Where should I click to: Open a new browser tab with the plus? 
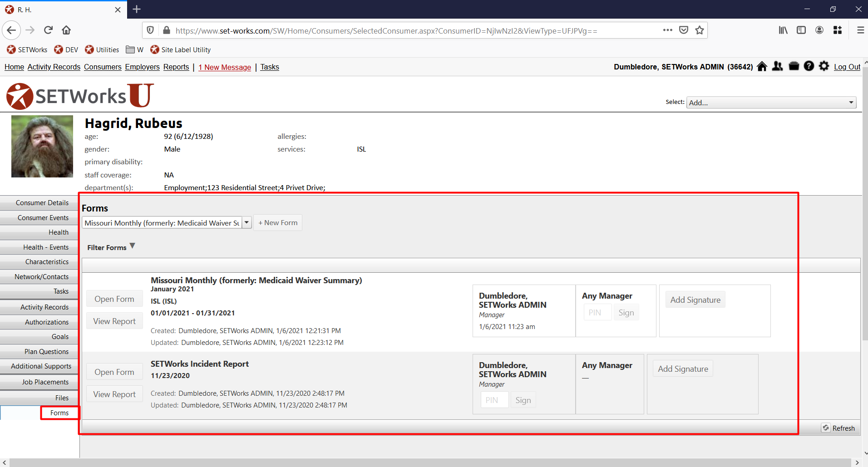click(x=137, y=9)
